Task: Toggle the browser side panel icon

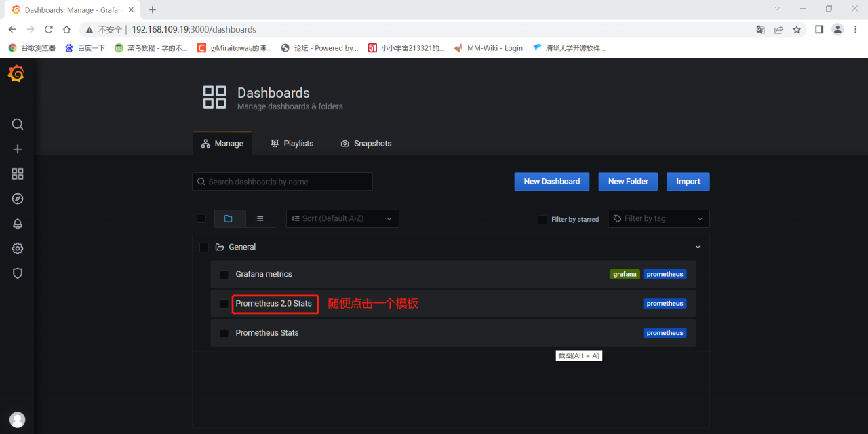Action: pyautogui.click(x=819, y=30)
